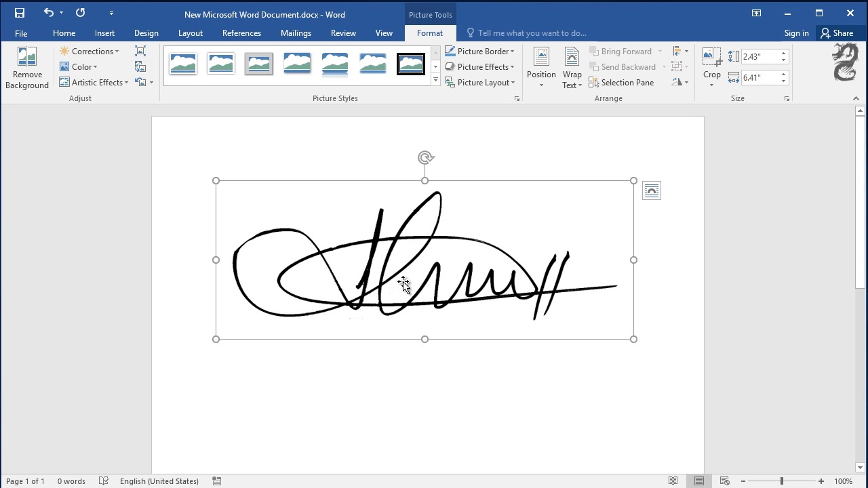Open the File menu
The width and height of the screenshot is (868, 488).
21,33
